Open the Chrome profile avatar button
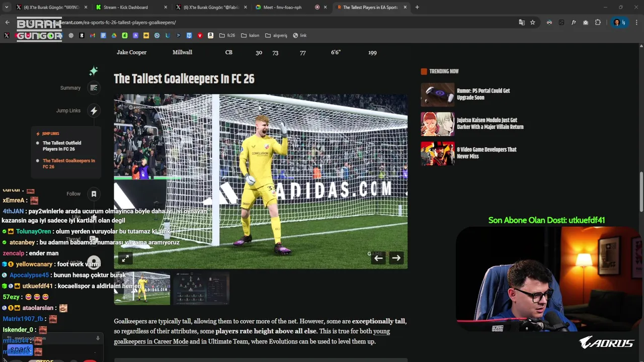The image size is (644, 362). coord(619,22)
